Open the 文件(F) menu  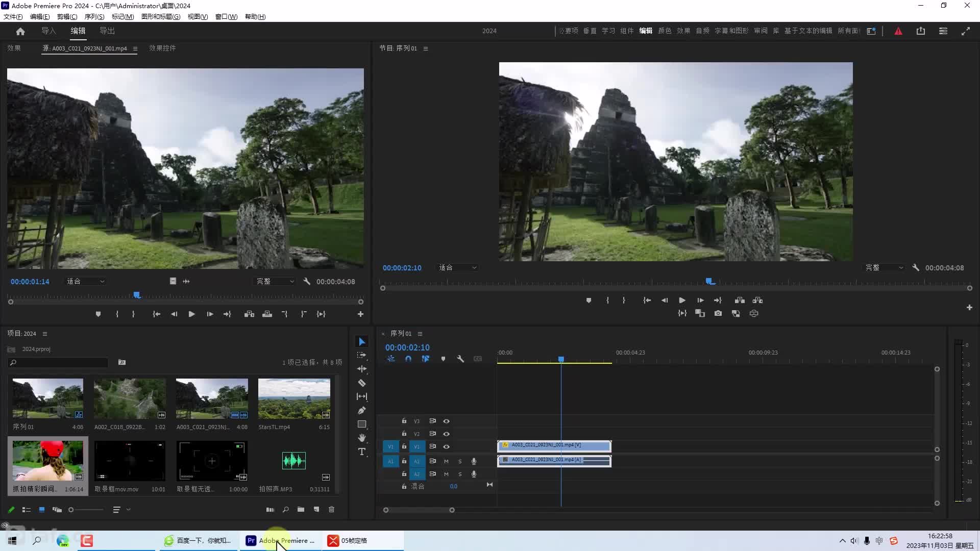(x=13, y=17)
